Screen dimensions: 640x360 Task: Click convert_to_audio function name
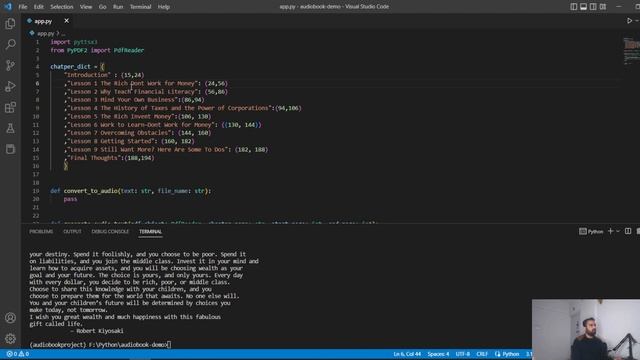91,191
